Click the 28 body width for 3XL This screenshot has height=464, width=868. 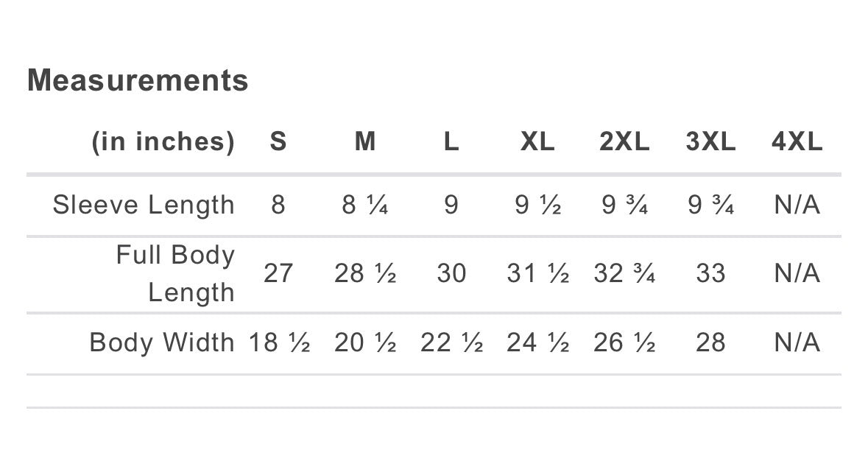[x=710, y=342]
